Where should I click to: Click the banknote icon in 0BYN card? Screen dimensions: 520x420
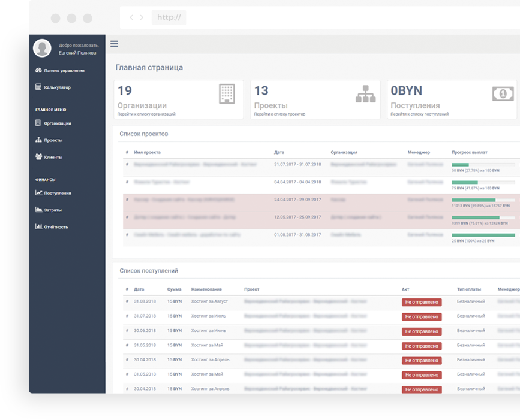tap(503, 94)
